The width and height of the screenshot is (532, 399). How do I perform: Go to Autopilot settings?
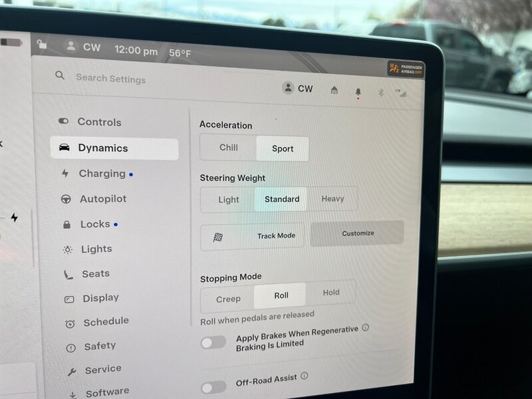[102, 199]
